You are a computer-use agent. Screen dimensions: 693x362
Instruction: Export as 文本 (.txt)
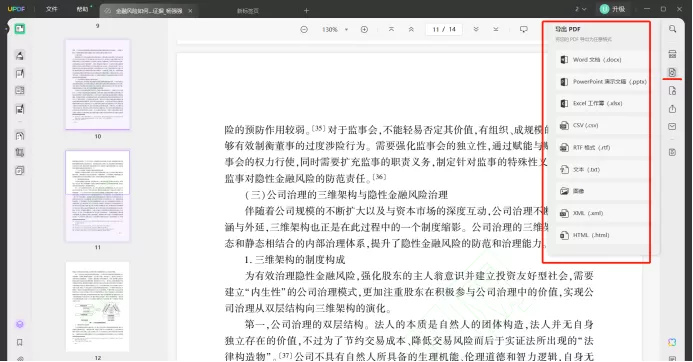point(601,169)
